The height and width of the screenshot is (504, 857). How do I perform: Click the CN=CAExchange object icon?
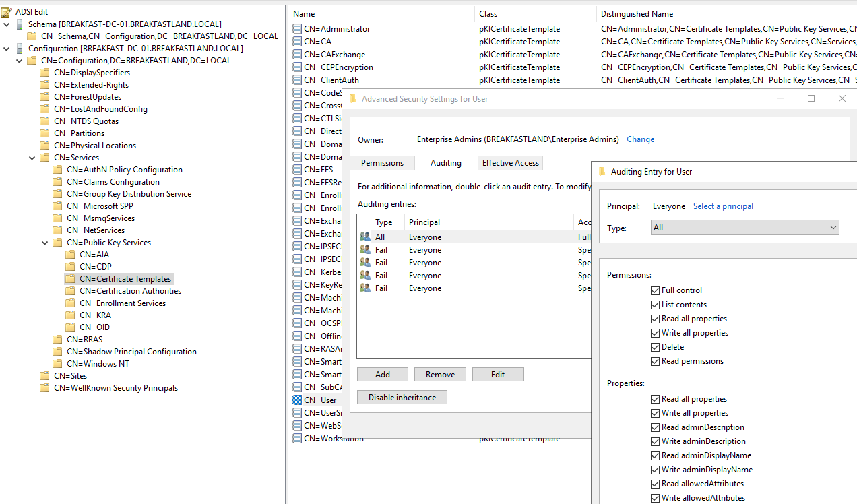tap(297, 55)
